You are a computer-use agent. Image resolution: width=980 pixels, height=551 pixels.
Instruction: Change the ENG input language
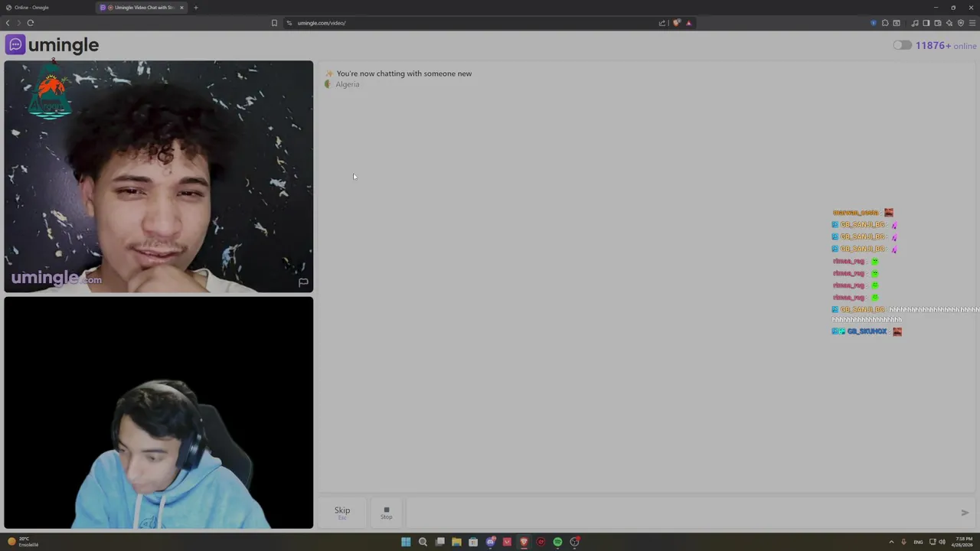(918, 542)
